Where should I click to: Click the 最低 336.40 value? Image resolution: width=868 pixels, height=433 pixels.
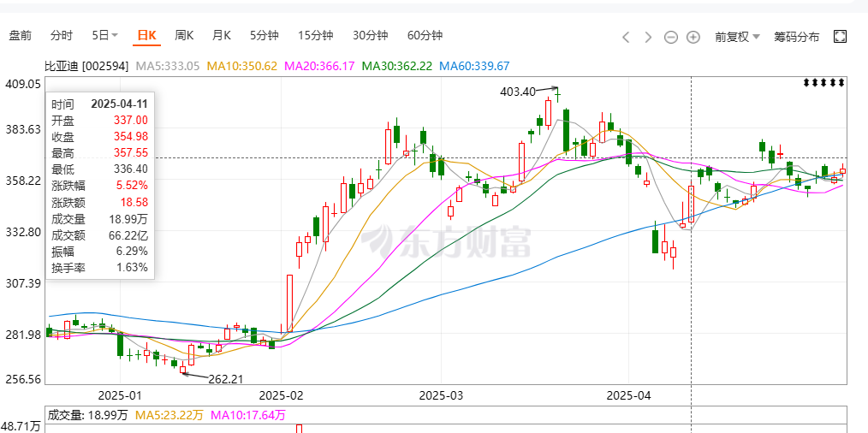pos(132,169)
